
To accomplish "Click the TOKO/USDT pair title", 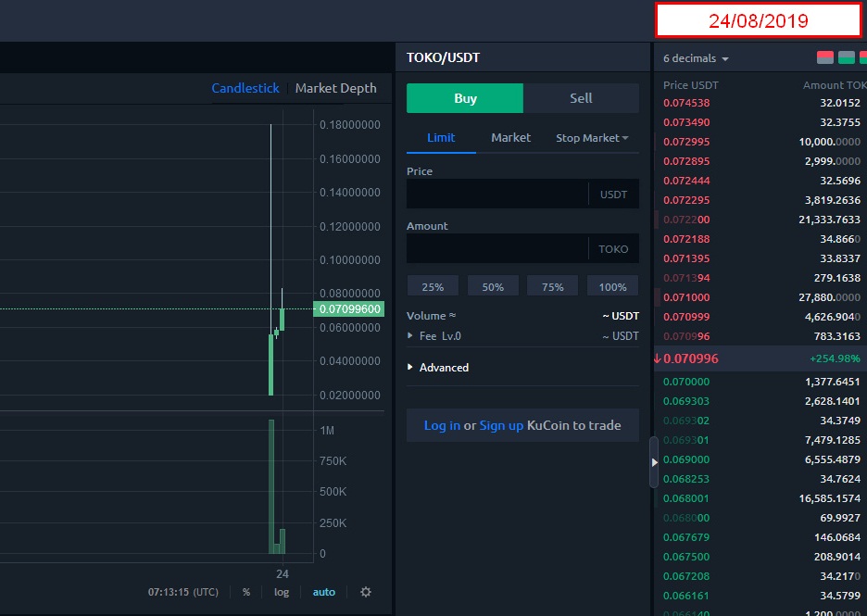I will (443, 57).
